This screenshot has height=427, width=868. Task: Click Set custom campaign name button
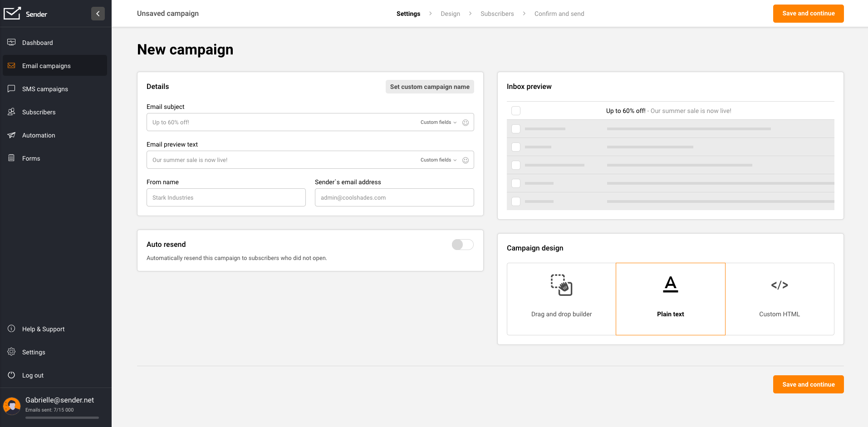click(x=429, y=87)
